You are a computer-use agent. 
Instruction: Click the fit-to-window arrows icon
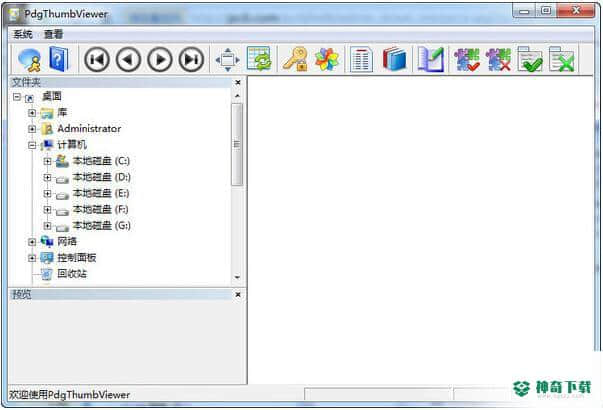(228, 60)
